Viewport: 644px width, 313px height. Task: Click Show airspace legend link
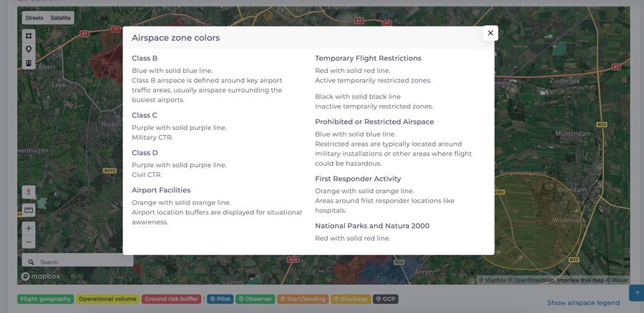click(583, 303)
